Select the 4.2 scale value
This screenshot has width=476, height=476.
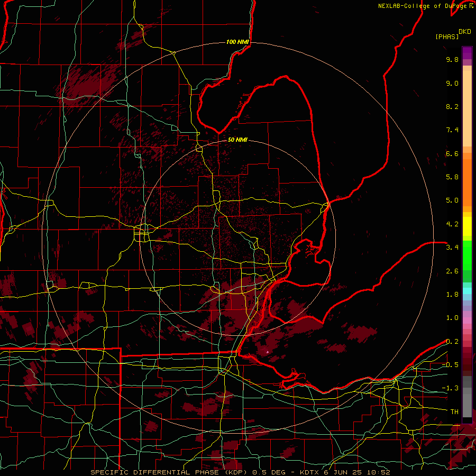tap(452, 224)
